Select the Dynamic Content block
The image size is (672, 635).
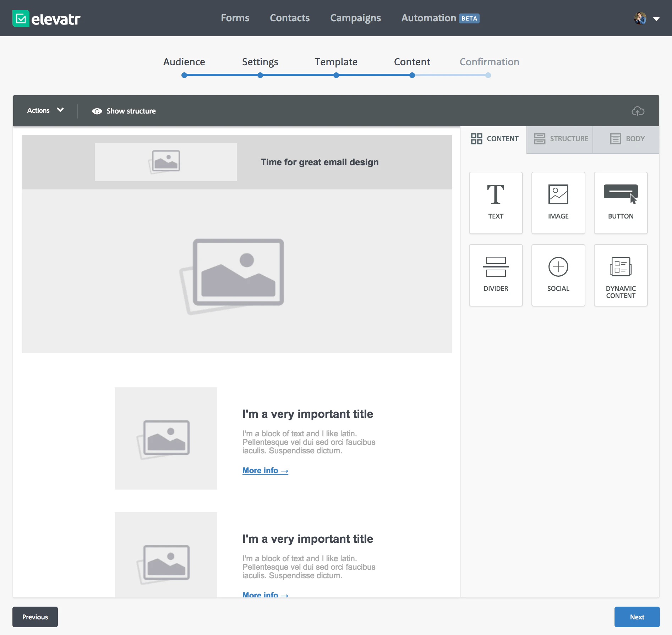click(621, 275)
